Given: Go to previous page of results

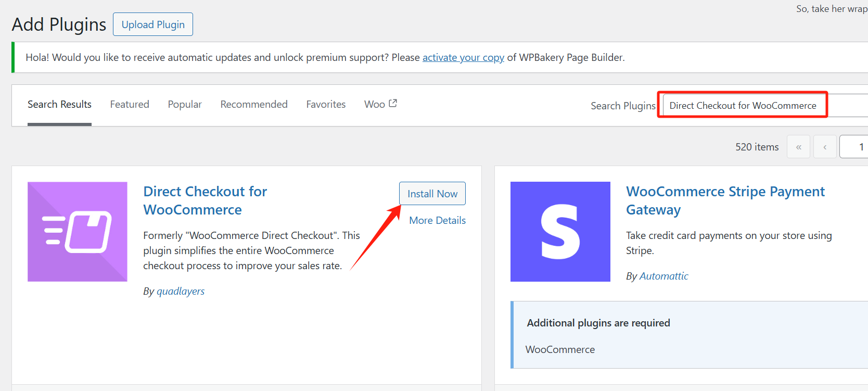Looking at the screenshot, I should pyautogui.click(x=825, y=147).
